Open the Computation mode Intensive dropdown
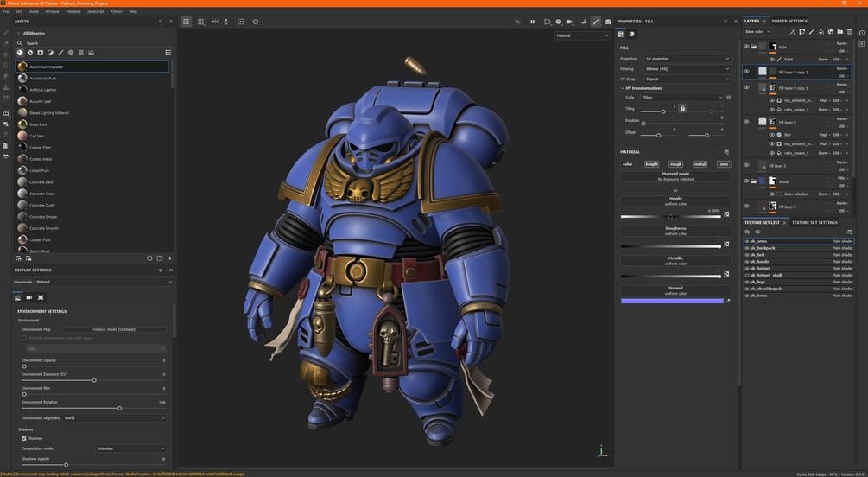The image size is (868, 477). pyautogui.click(x=130, y=448)
